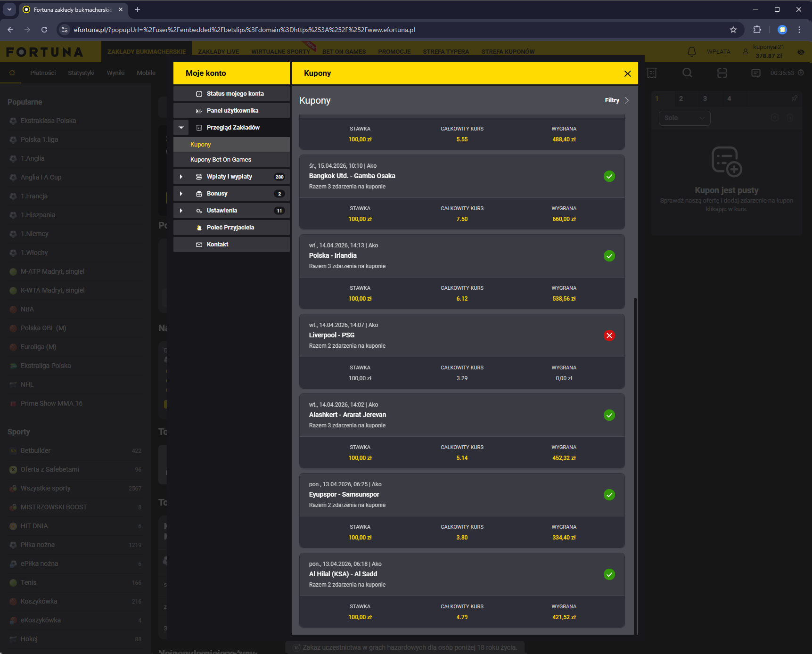The image size is (812, 654).
Task: Bookmark this page with star icon
Action: point(733,30)
